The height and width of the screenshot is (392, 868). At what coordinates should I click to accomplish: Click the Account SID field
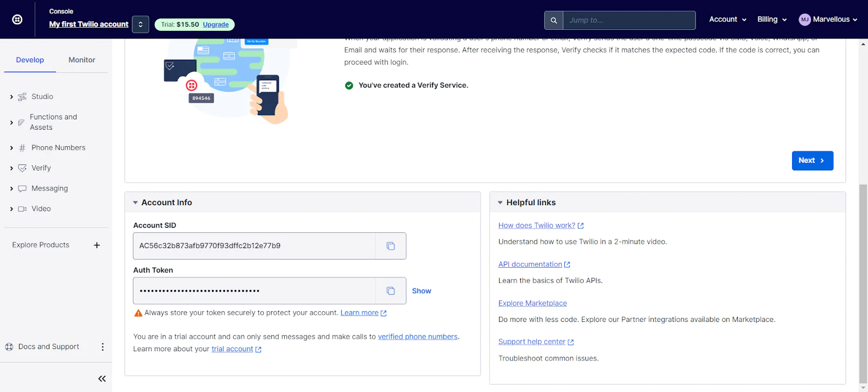tap(254, 246)
